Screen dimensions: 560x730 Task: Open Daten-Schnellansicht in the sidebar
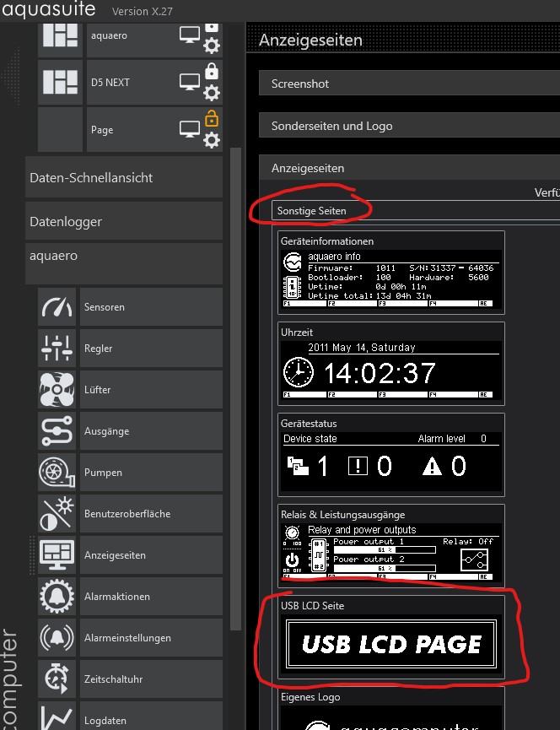pyautogui.click(x=124, y=177)
